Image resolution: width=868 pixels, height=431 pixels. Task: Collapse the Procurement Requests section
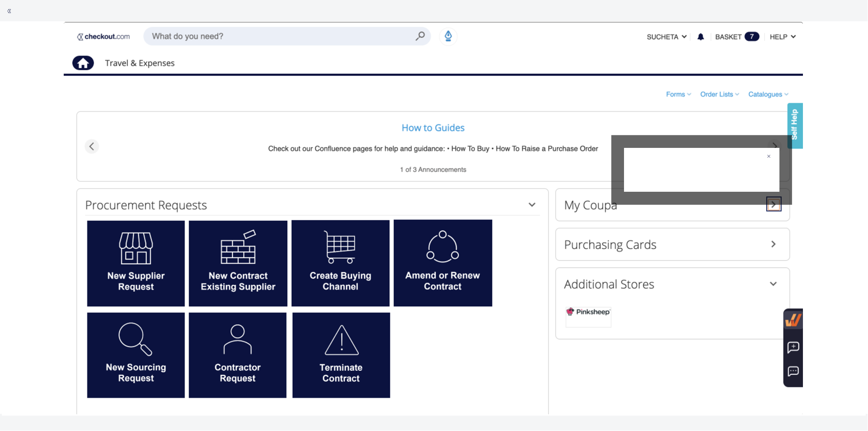(532, 205)
